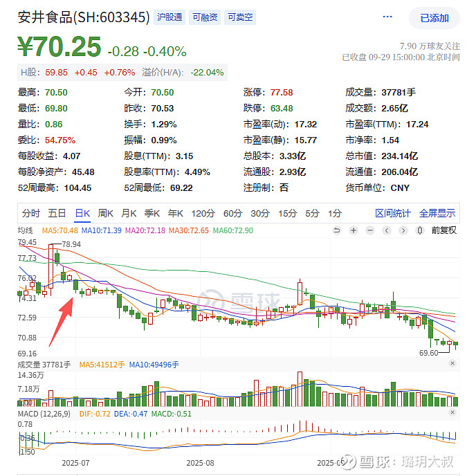The image size is (467, 476).
Task: Click the 换手 1.29% value
Action: click(164, 124)
